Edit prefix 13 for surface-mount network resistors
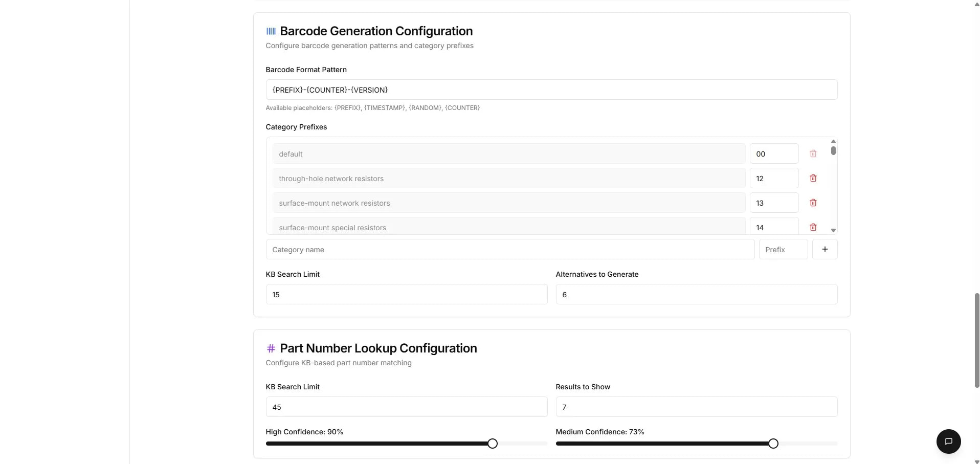 coord(774,203)
